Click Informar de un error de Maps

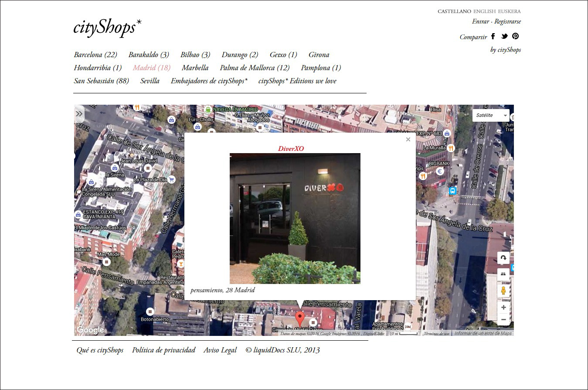(483, 333)
